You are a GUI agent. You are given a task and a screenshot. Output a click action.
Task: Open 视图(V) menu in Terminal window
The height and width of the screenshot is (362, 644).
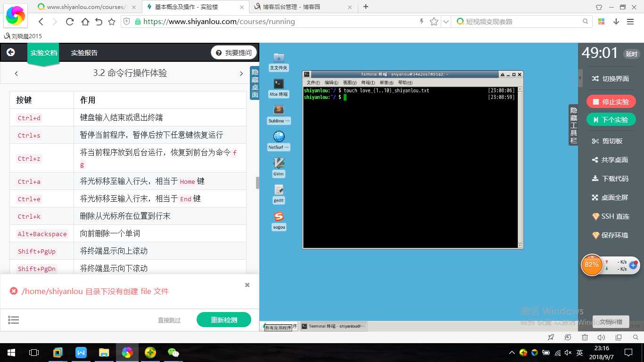point(350,82)
